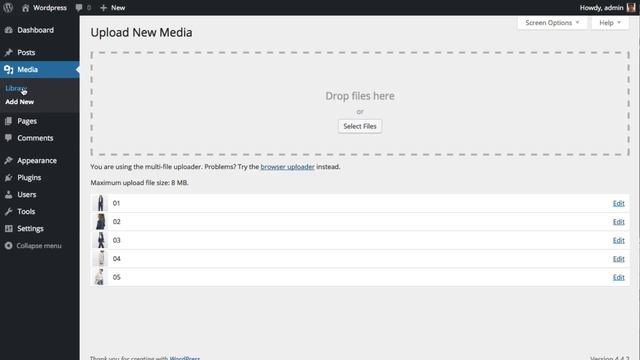Click the Select Files button
The image size is (640, 360).
click(360, 126)
